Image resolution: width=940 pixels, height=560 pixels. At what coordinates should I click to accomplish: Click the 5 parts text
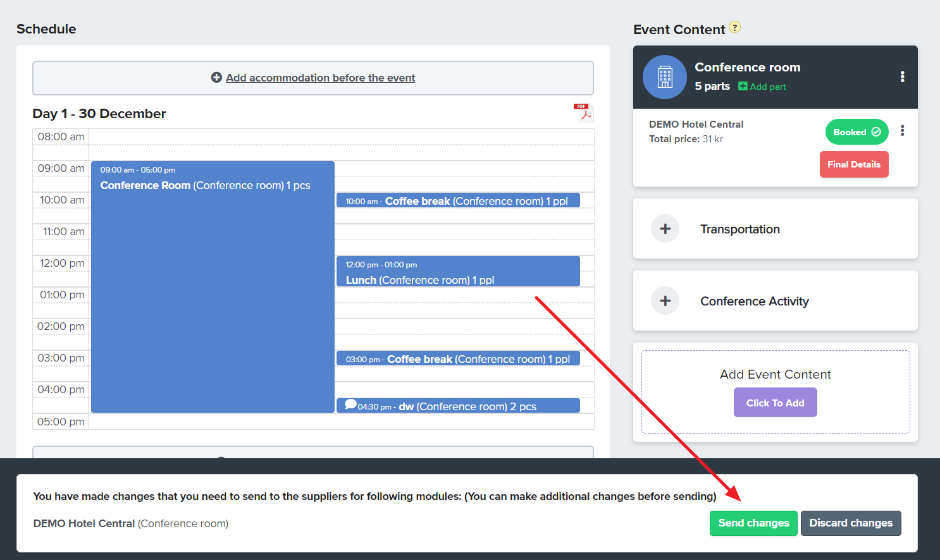tap(712, 86)
